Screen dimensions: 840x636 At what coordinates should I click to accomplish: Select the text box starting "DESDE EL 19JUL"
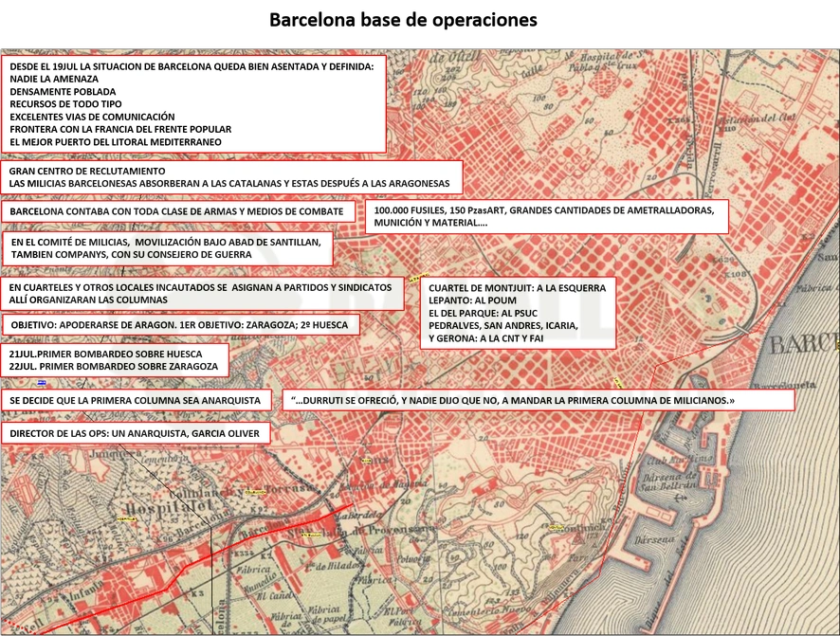pyautogui.click(x=193, y=104)
